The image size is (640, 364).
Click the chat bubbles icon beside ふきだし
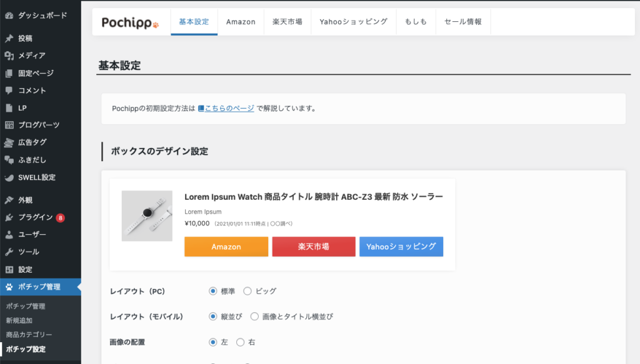9,160
